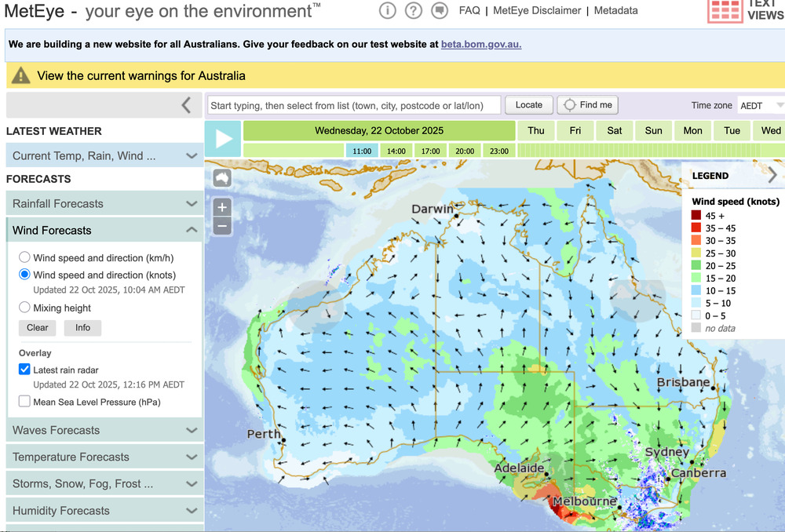Collapse the left sidebar panel

point(186,105)
